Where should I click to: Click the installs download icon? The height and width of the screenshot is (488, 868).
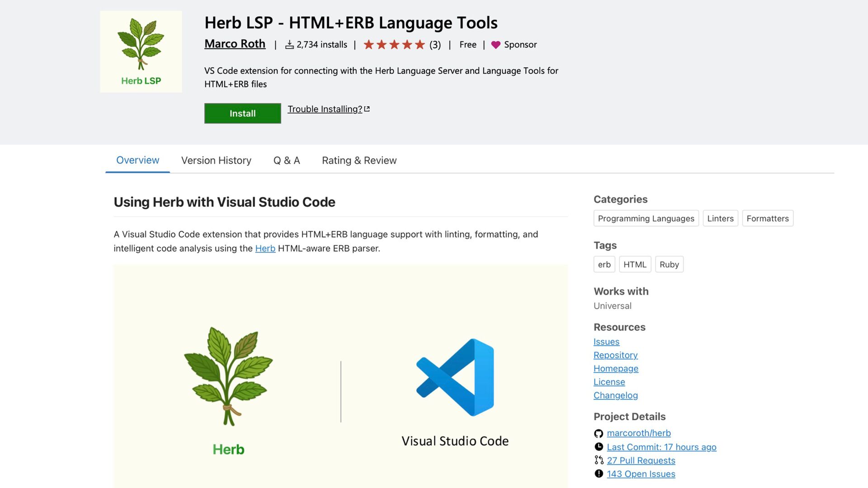289,45
